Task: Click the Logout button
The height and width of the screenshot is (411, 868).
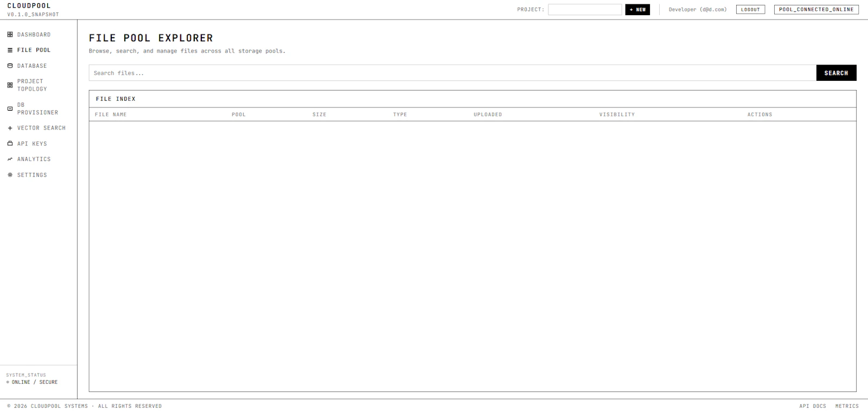Action: click(x=750, y=9)
